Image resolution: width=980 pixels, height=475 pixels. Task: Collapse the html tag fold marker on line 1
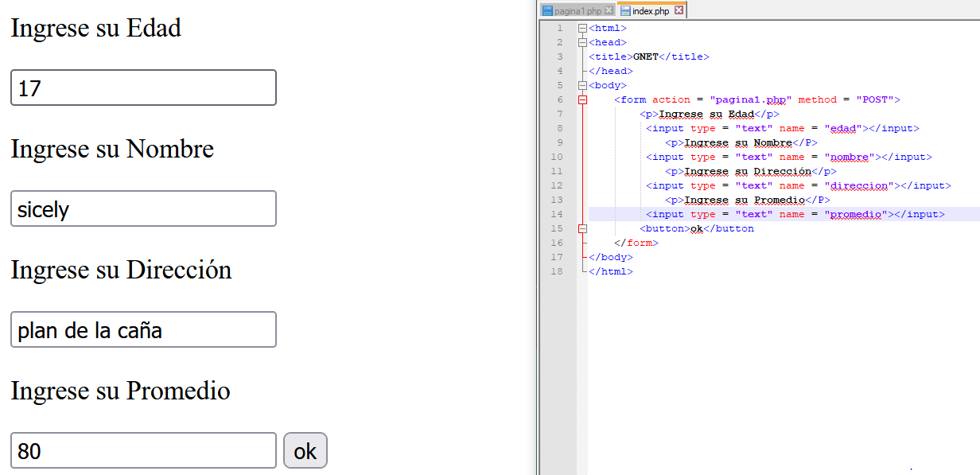click(582, 28)
